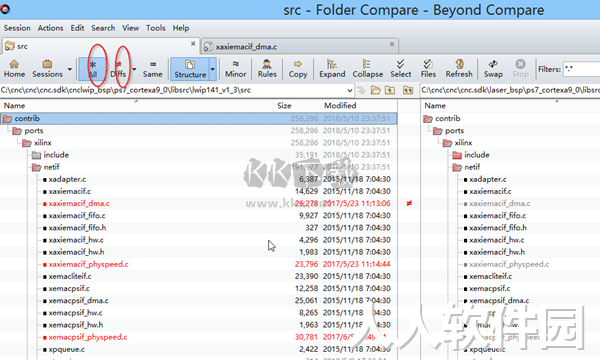600x360 pixels.
Task: Open the Sessions dropdown arrow
Action: pyautogui.click(x=70, y=69)
